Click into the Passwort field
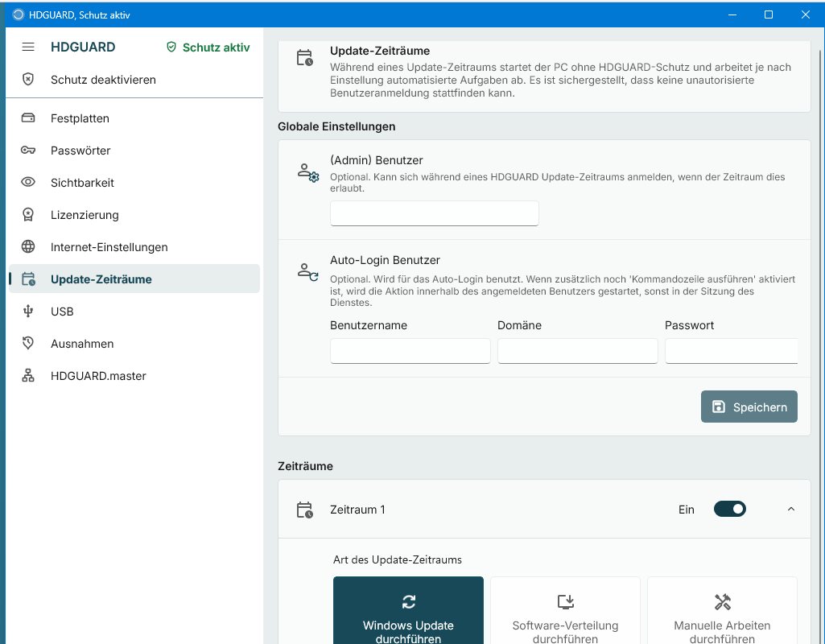Viewport: 825px width, 644px height. click(x=732, y=350)
